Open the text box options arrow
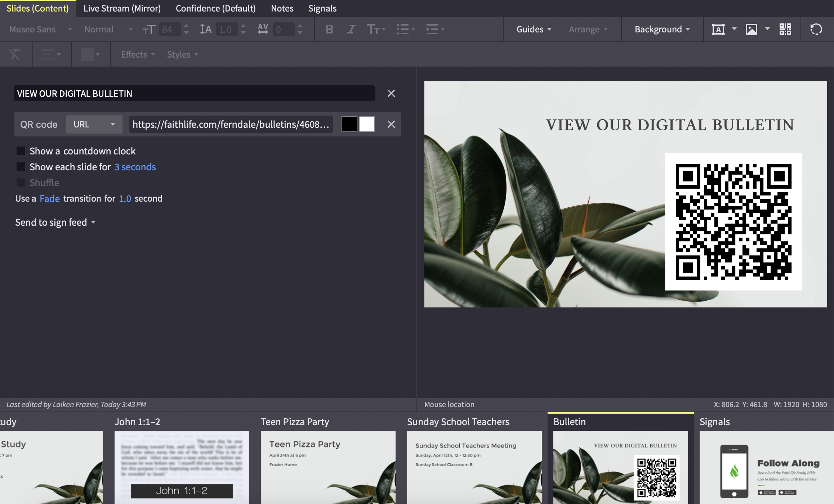The image size is (834, 504). [734, 29]
